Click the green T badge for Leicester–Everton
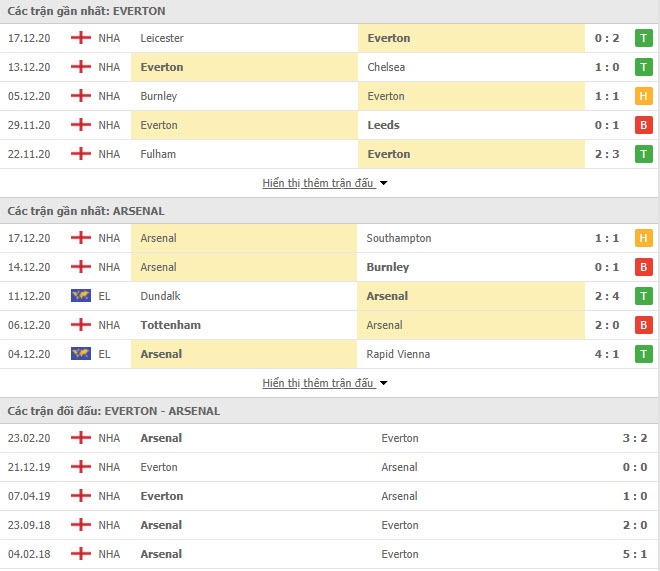 (x=644, y=38)
